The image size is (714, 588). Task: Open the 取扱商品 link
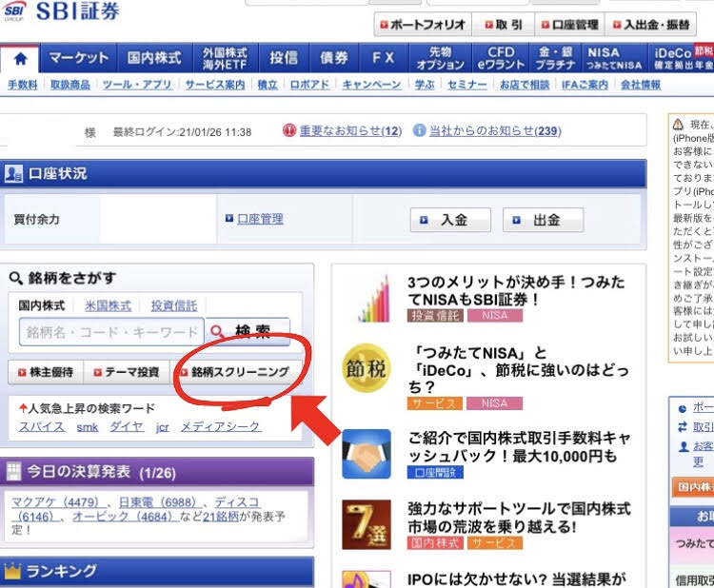(x=70, y=85)
